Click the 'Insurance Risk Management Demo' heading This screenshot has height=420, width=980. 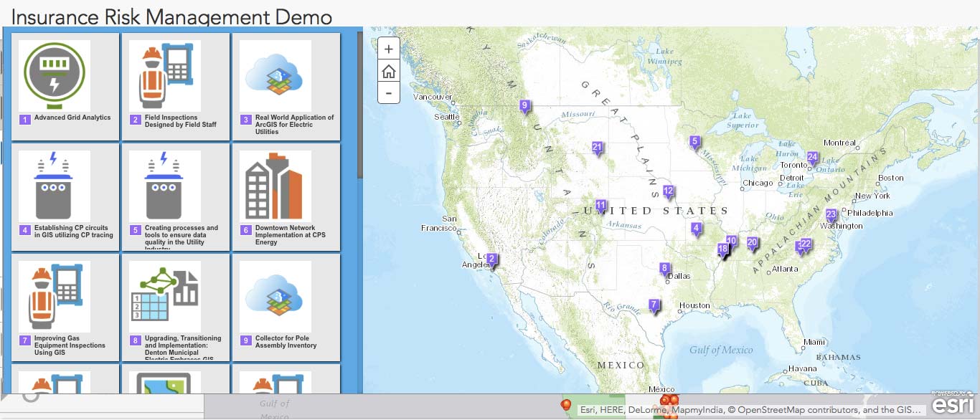(x=172, y=16)
